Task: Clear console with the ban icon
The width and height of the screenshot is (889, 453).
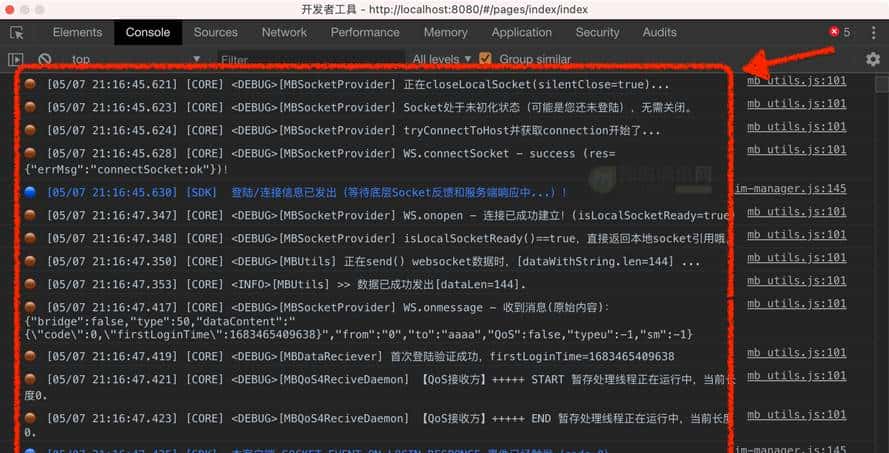Action: pyautogui.click(x=45, y=59)
